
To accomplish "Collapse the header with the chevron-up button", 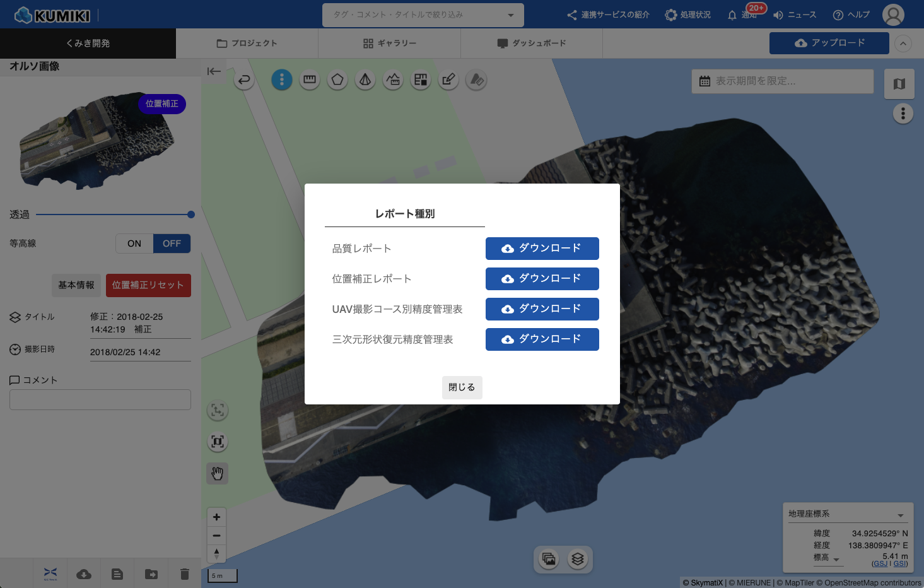I will (x=903, y=44).
